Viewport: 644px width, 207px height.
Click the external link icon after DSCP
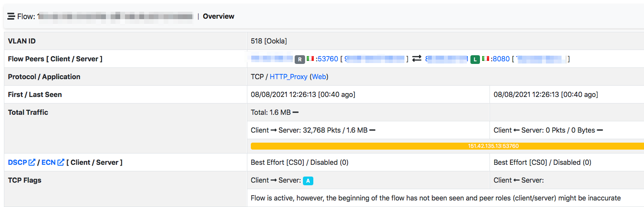[32, 162]
